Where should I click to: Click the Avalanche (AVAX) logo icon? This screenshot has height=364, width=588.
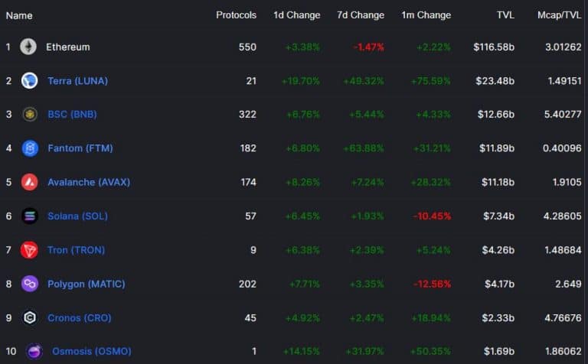pos(30,182)
